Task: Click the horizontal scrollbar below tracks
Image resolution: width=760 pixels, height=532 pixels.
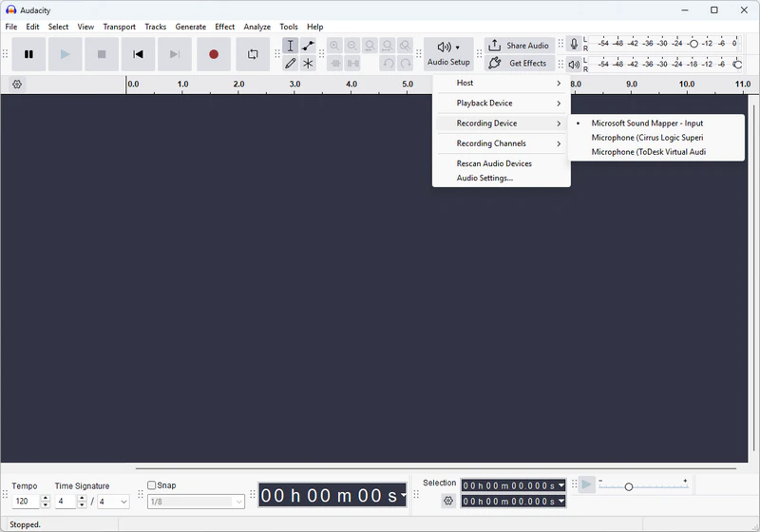Action: pos(436,468)
